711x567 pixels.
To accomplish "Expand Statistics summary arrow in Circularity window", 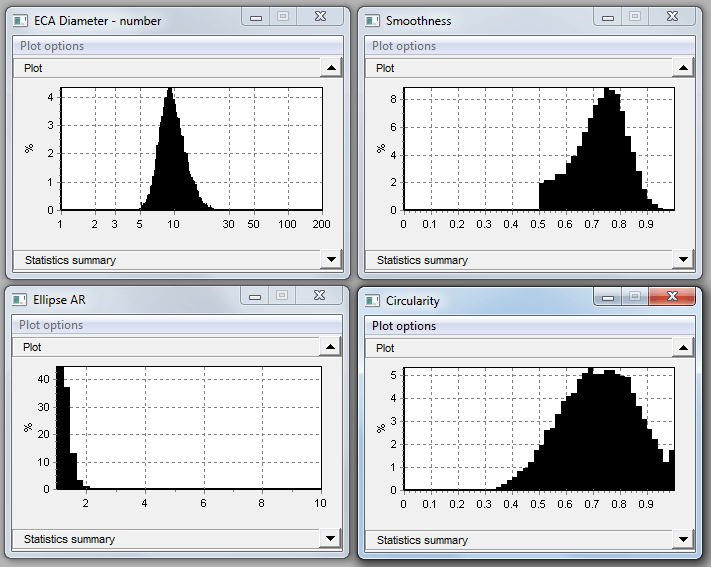I will pos(683,539).
